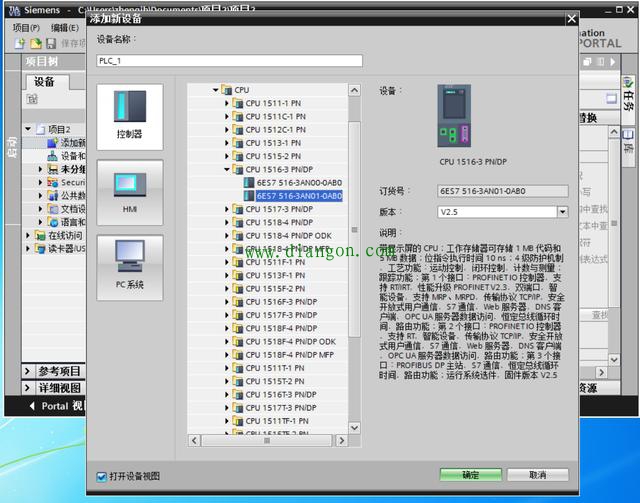Expand the 在线访问 tree node
The image size is (640, 503).
[28, 235]
